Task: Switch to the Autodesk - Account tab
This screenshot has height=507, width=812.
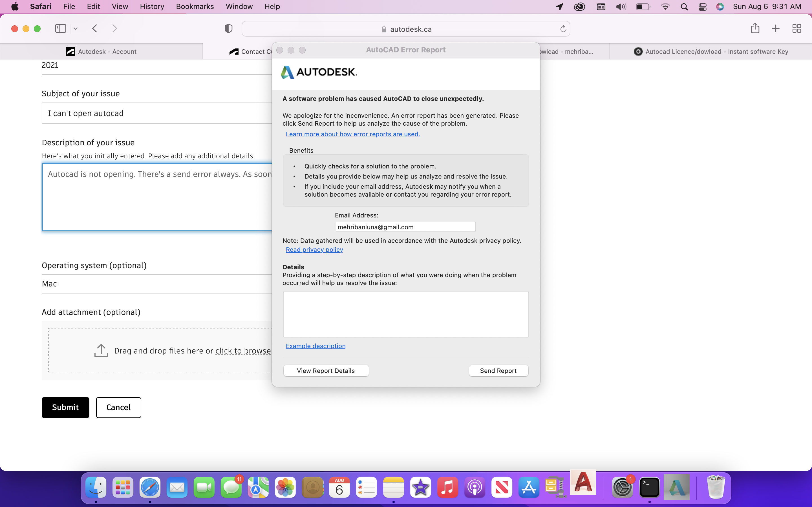Action: coord(101,52)
